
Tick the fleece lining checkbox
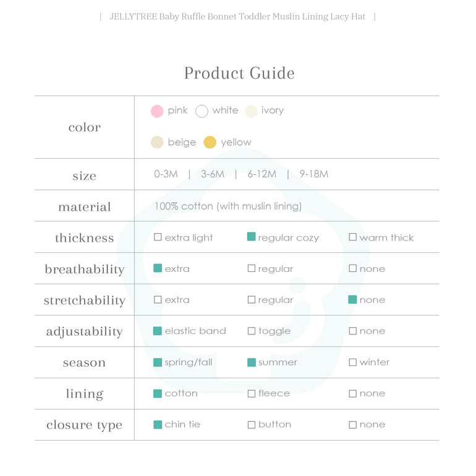coord(252,394)
